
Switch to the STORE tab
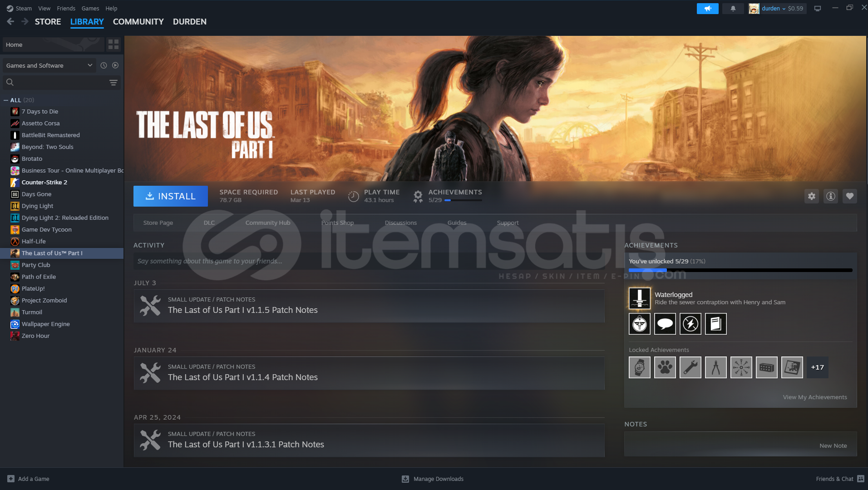[x=48, y=21]
